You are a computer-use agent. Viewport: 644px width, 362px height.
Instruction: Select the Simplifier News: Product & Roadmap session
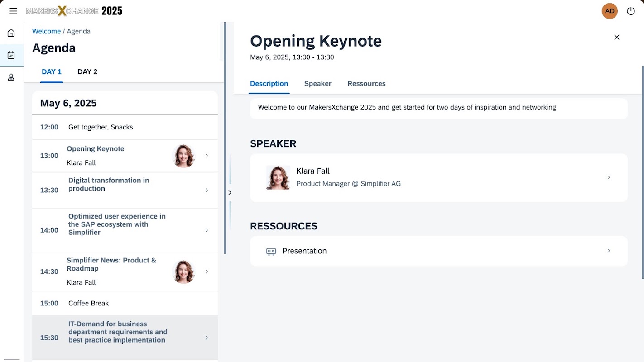coord(125,271)
